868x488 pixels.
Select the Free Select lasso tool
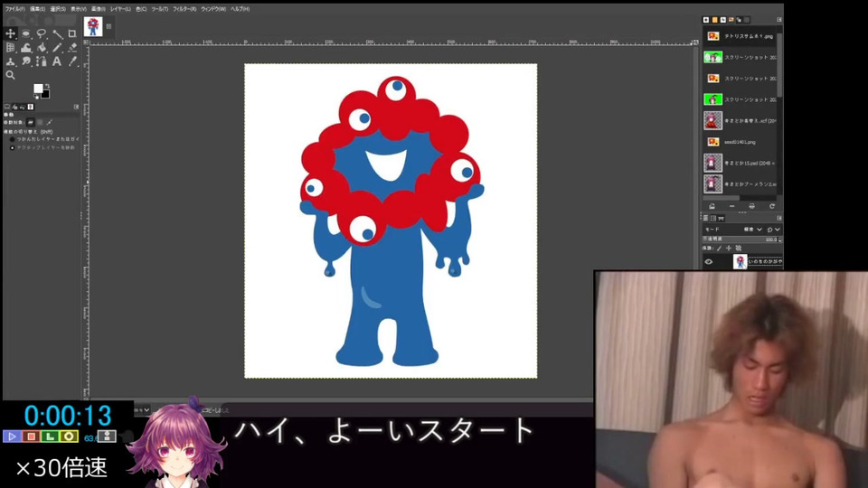pyautogui.click(x=42, y=33)
